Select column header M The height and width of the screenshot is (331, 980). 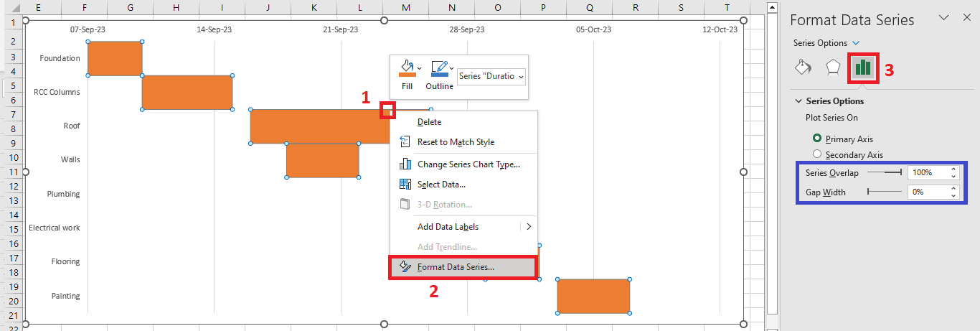(405, 7)
